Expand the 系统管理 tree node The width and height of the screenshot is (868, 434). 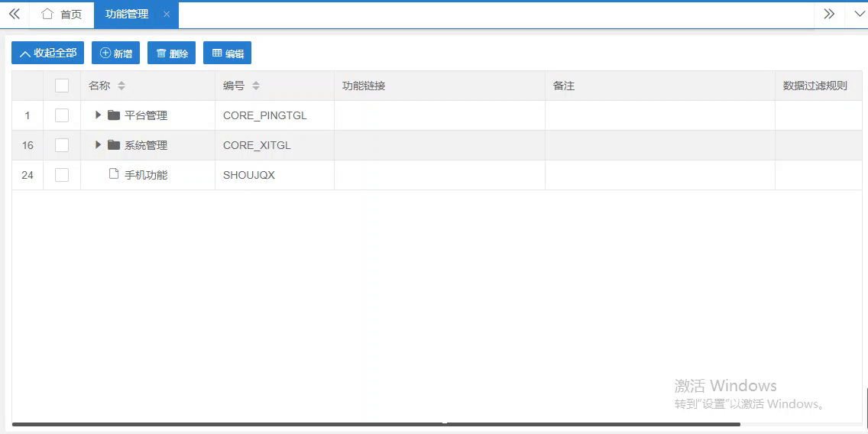point(98,145)
